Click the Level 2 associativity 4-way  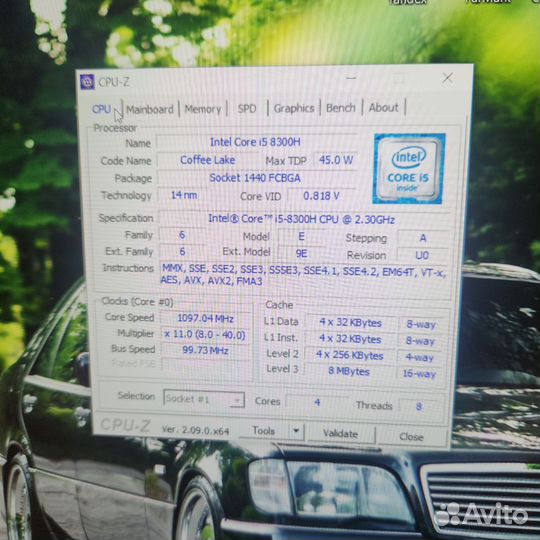click(419, 357)
